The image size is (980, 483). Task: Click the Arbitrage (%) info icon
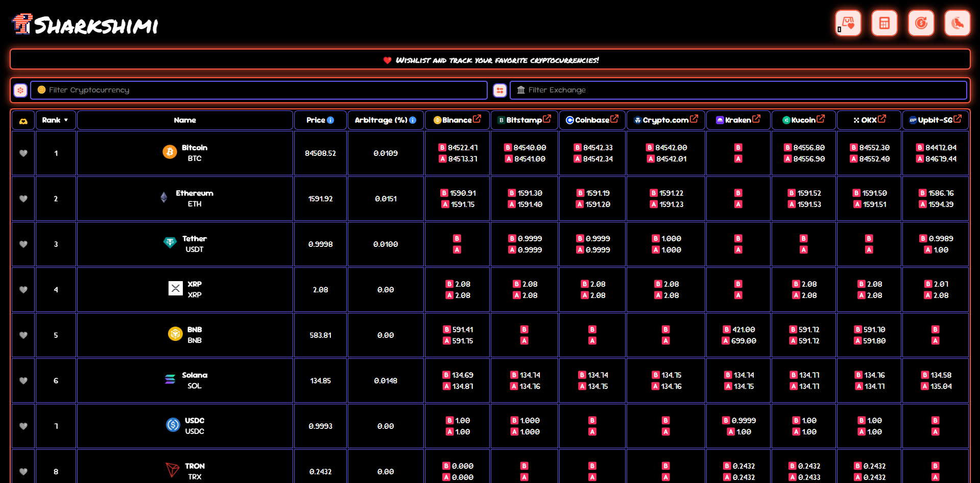coord(413,120)
